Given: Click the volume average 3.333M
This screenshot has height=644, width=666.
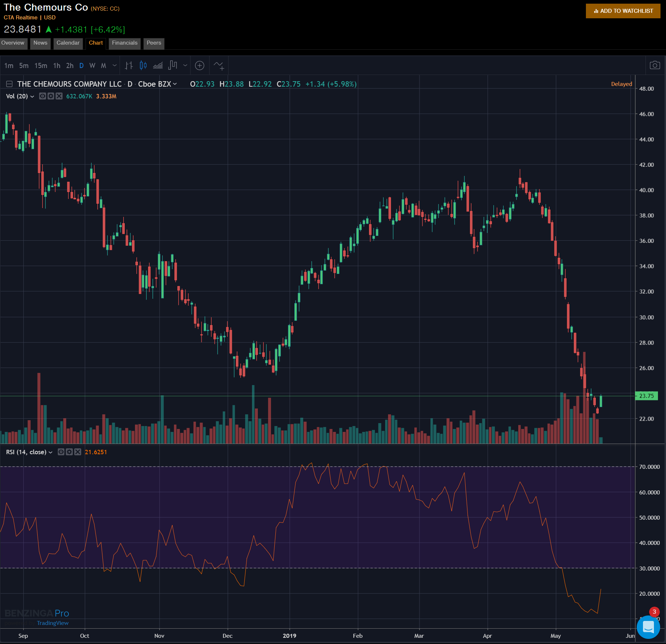Looking at the screenshot, I should pos(106,96).
